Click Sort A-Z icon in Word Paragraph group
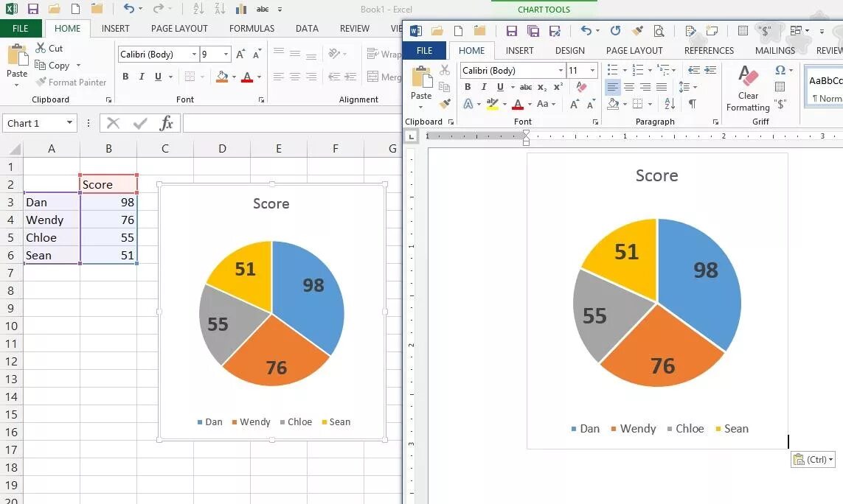 [670, 103]
